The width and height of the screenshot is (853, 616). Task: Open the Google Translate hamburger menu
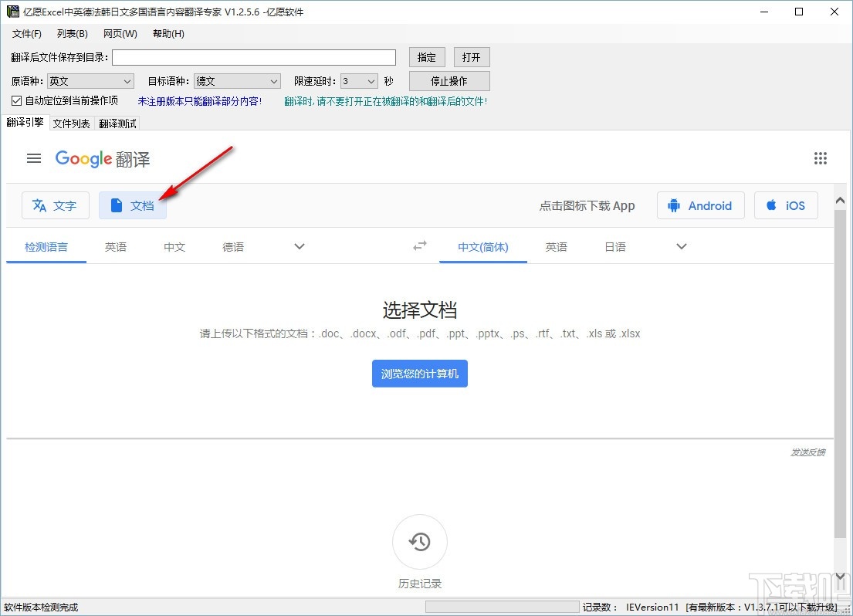(33, 158)
